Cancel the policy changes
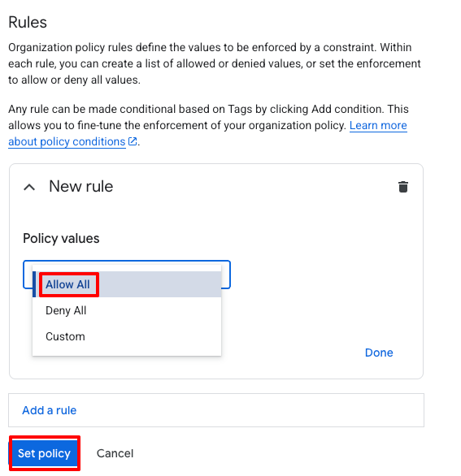 coord(115,453)
